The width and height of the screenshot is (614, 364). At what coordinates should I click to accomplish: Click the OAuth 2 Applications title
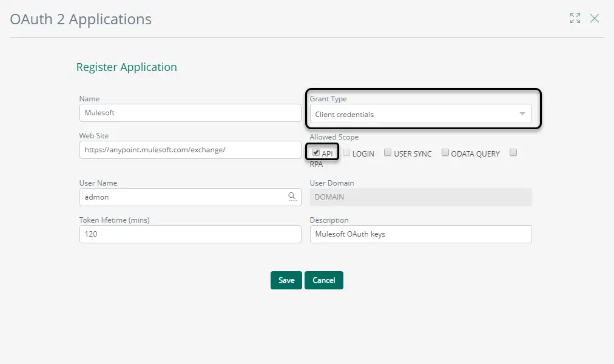pos(81,19)
